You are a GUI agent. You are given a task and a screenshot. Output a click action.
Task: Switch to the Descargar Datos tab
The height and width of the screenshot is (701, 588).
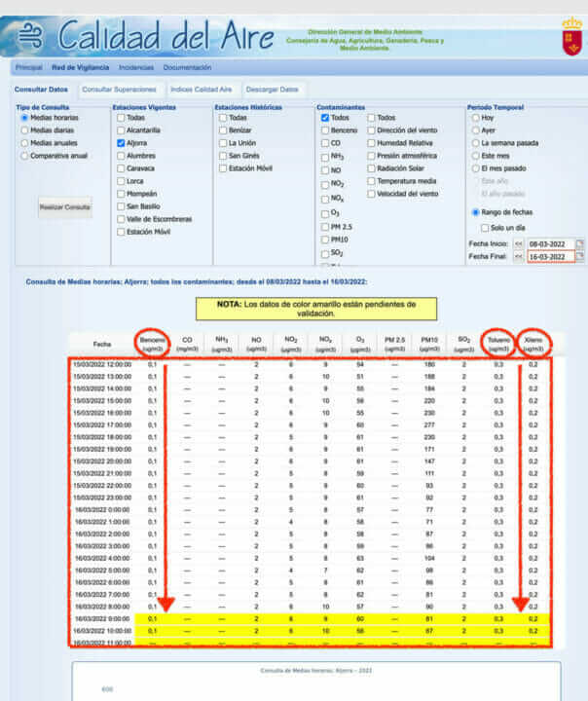[x=272, y=90]
